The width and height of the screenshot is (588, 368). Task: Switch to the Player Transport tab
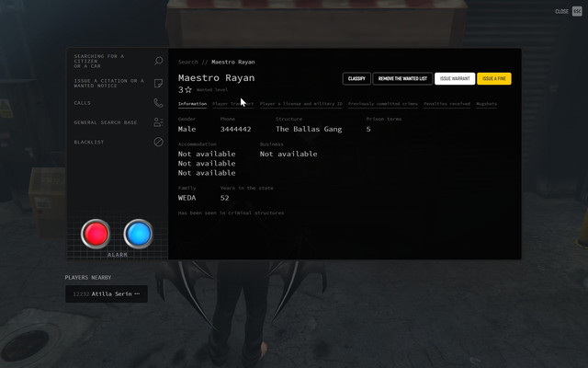pyautogui.click(x=232, y=104)
